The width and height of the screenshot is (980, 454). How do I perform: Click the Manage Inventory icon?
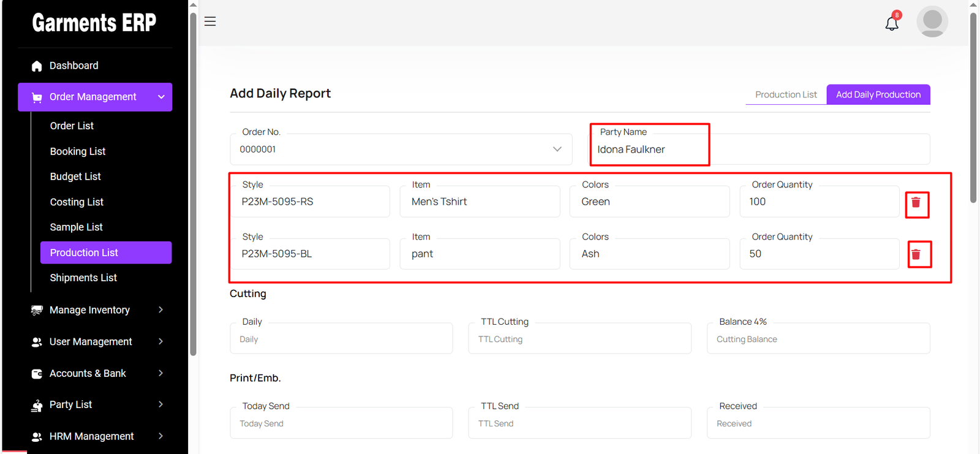click(x=37, y=310)
